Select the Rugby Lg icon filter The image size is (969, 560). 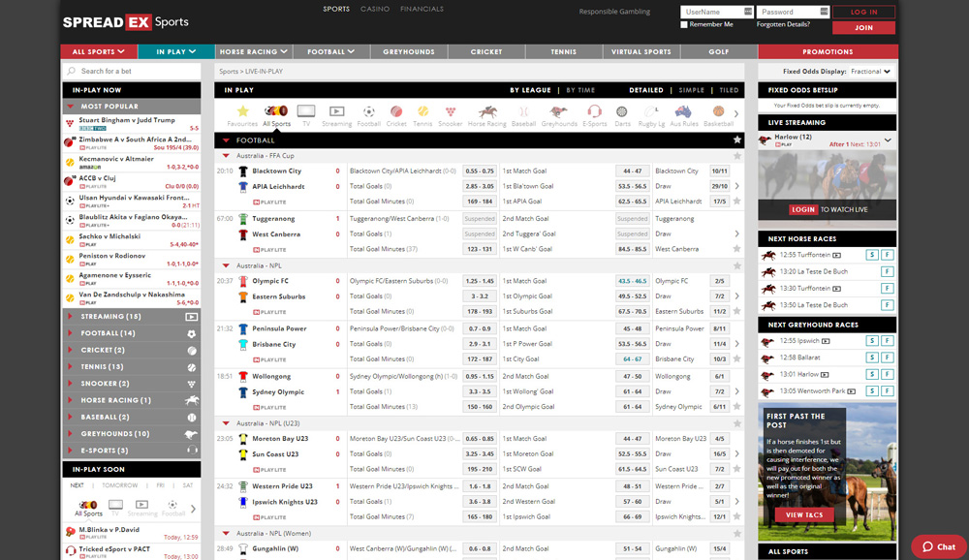pyautogui.click(x=651, y=115)
